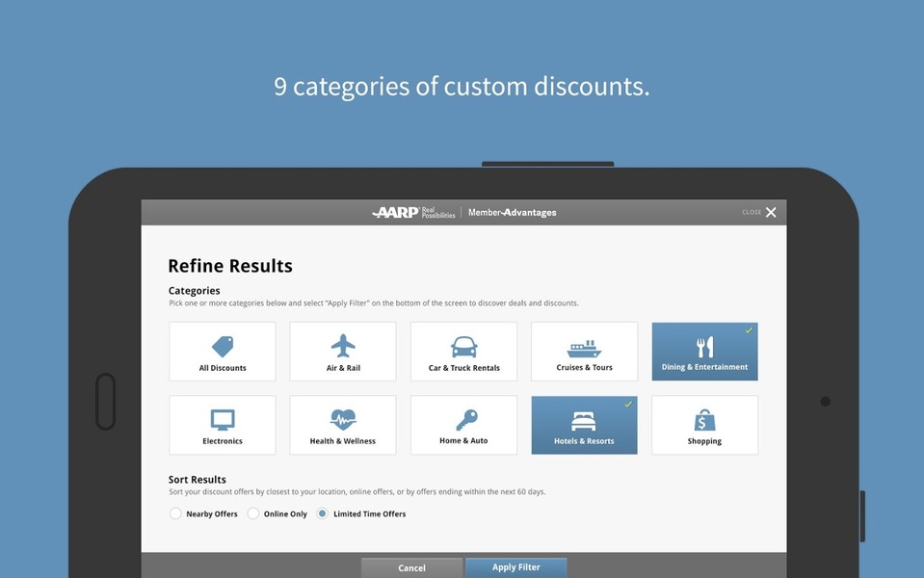Click the "Pick one or more categories" instruction text
The image size is (924, 578).
pos(374,302)
